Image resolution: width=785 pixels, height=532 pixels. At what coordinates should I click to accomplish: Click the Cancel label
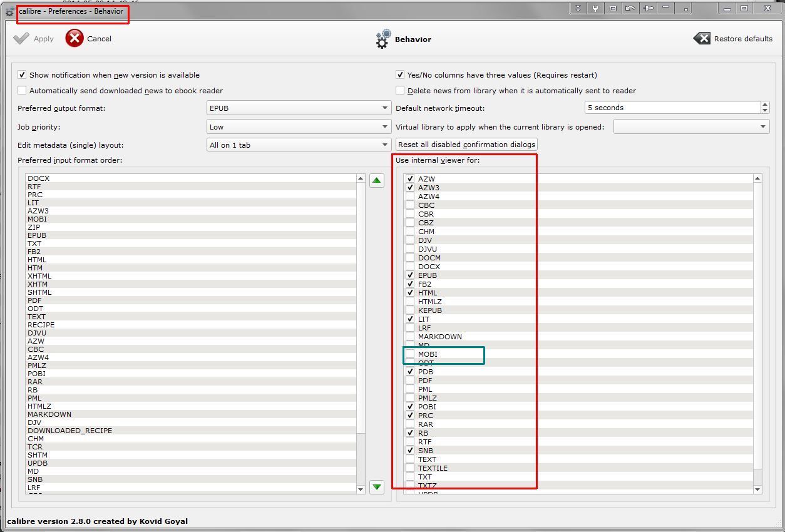99,39
